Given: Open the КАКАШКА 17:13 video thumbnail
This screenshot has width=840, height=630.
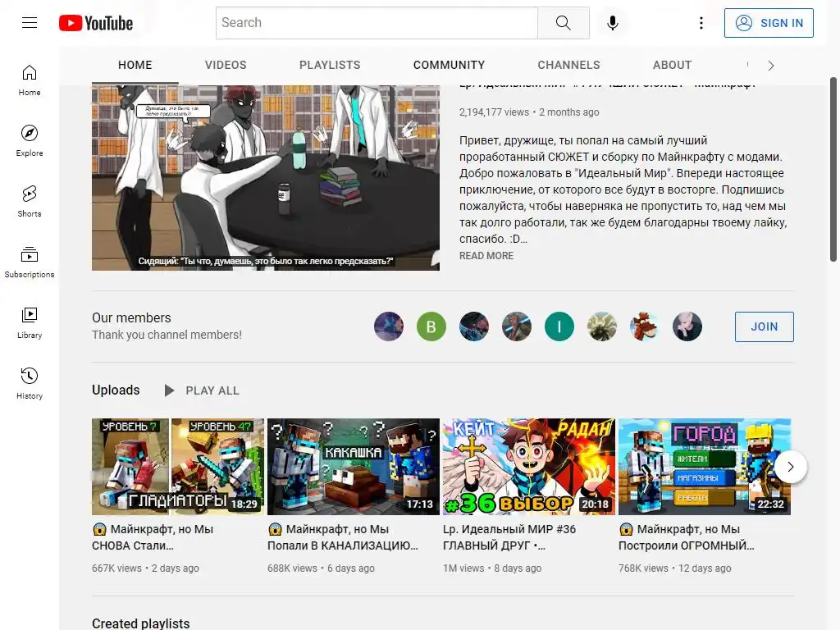Looking at the screenshot, I should [x=354, y=467].
